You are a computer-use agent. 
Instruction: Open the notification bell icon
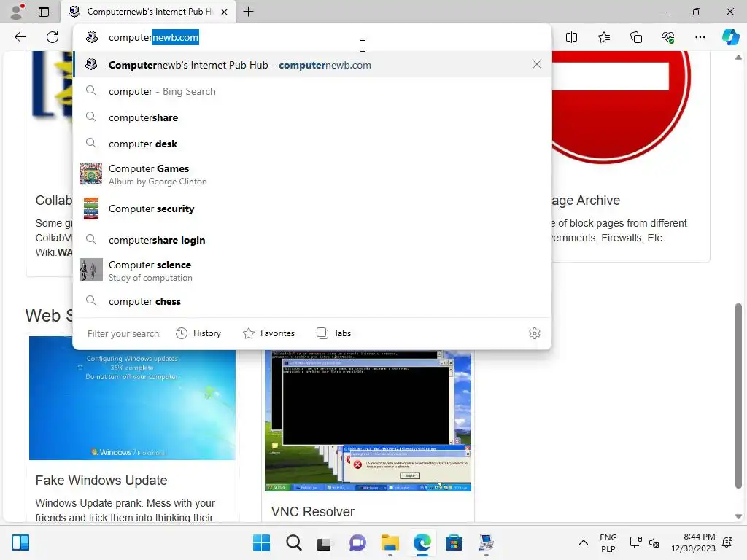[727, 542]
